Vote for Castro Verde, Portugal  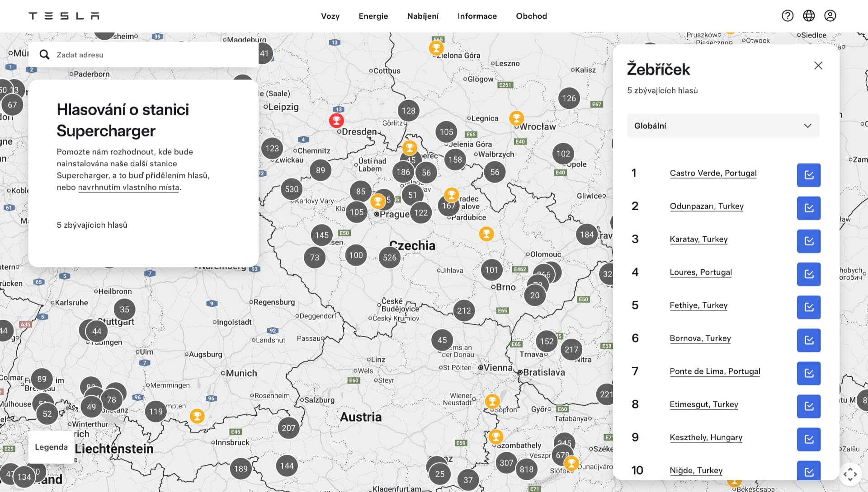point(809,175)
